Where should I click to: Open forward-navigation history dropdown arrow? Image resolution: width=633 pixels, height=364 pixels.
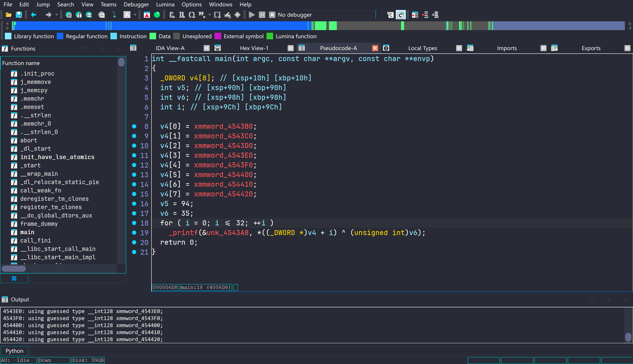pyautogui.click(x=57, y=15)
